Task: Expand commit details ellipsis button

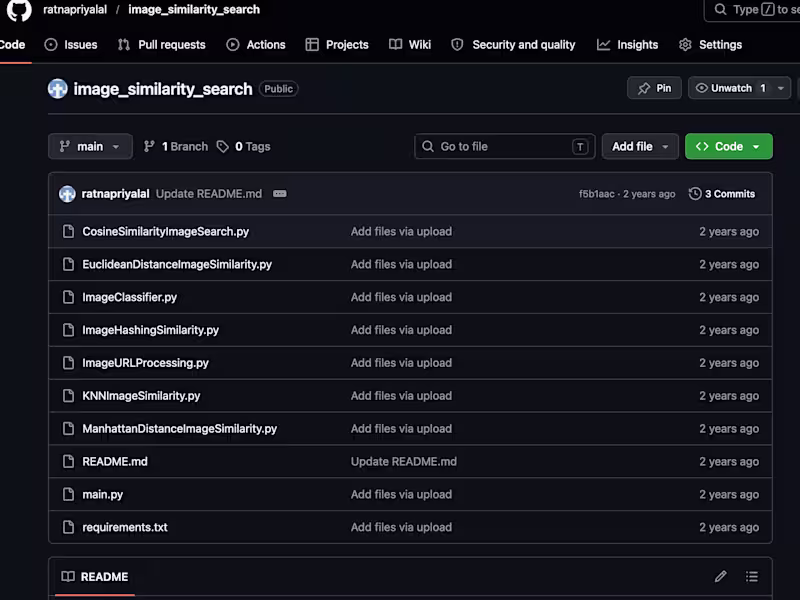Action: (x=280, y=194)
